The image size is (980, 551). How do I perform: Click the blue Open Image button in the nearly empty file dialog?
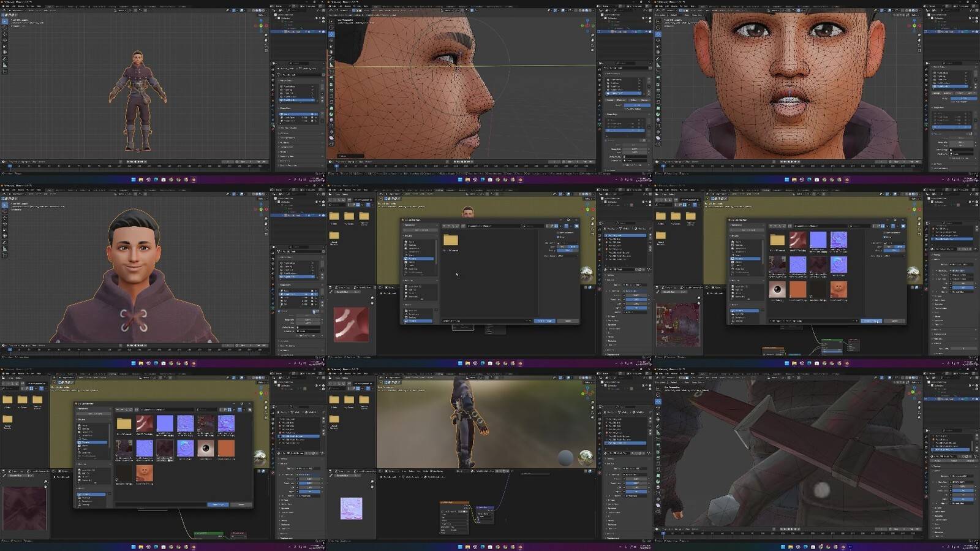tap(545, 321)
